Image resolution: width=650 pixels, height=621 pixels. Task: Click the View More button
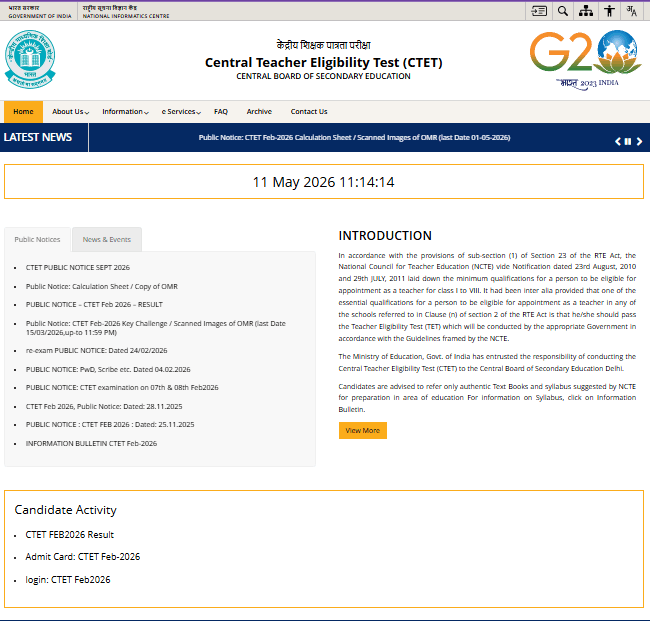pos(363,430)
